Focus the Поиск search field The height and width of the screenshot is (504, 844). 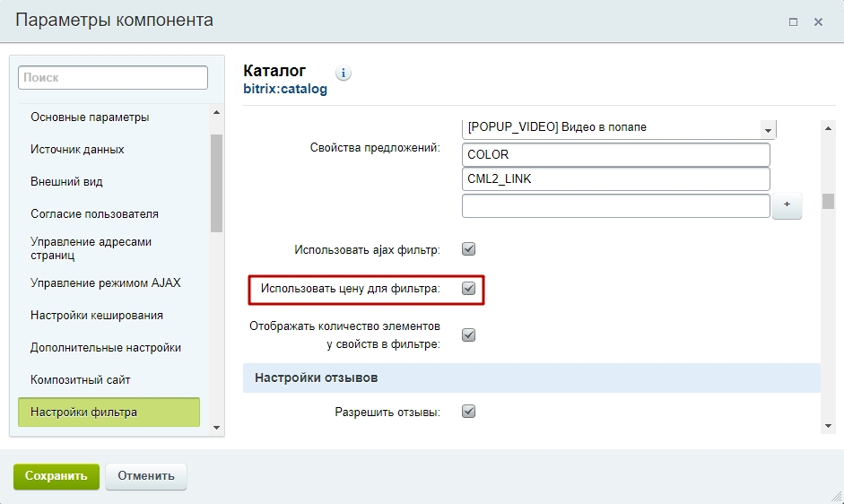click(x=113, y=78)
